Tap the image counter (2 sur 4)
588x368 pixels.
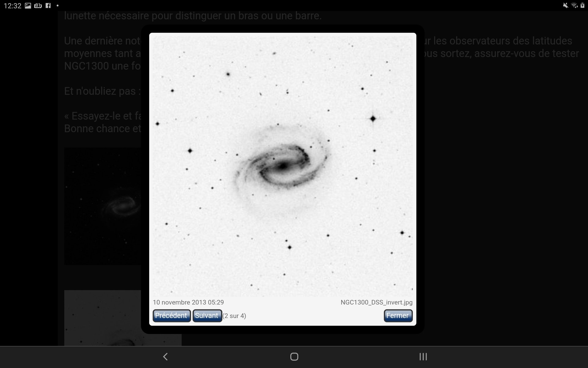234,316
